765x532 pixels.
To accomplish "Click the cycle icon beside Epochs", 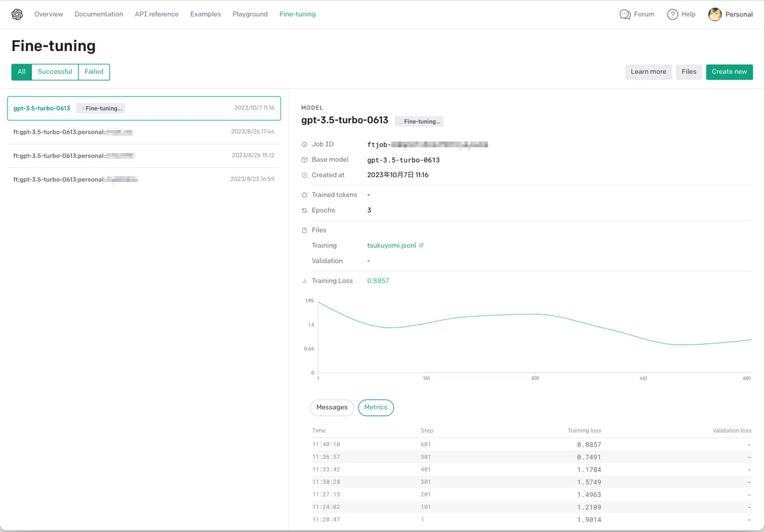I will coord(305,210).
